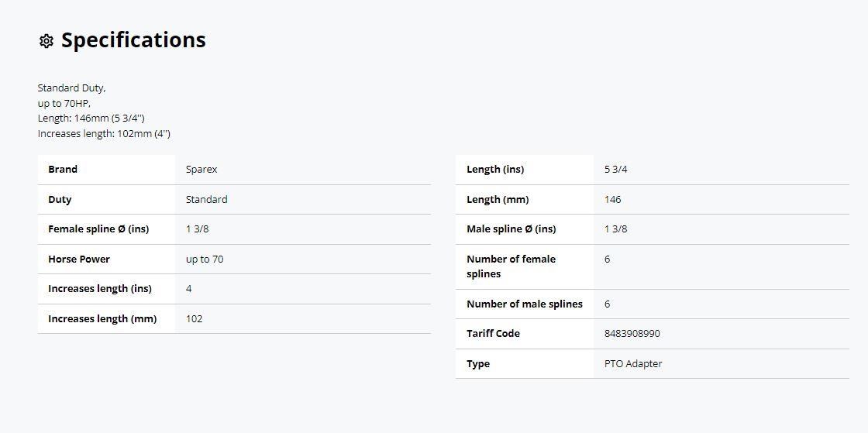Screen dimensions: 868x433
Task: Click the Number of female splines label
Action: (x=511, y=266)
